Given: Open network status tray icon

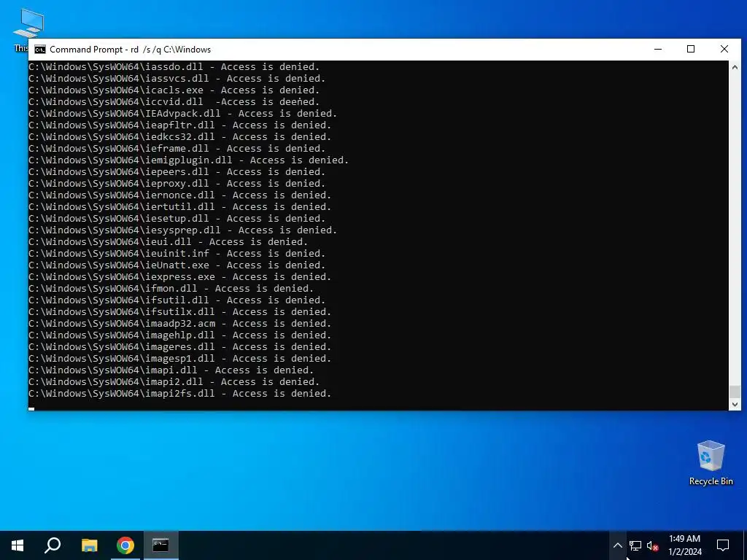Looking at the screenshot, I should click(635, 545).
